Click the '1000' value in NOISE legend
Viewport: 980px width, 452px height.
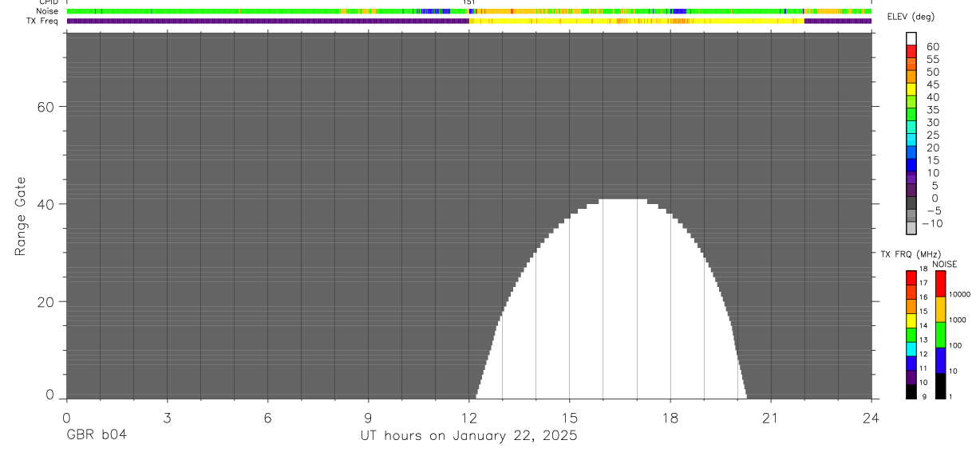pyautogui.click(x=957, y=320)
